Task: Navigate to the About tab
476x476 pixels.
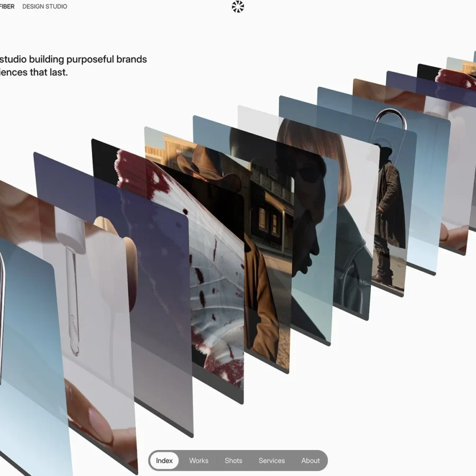Action: [x=310, y=460]
